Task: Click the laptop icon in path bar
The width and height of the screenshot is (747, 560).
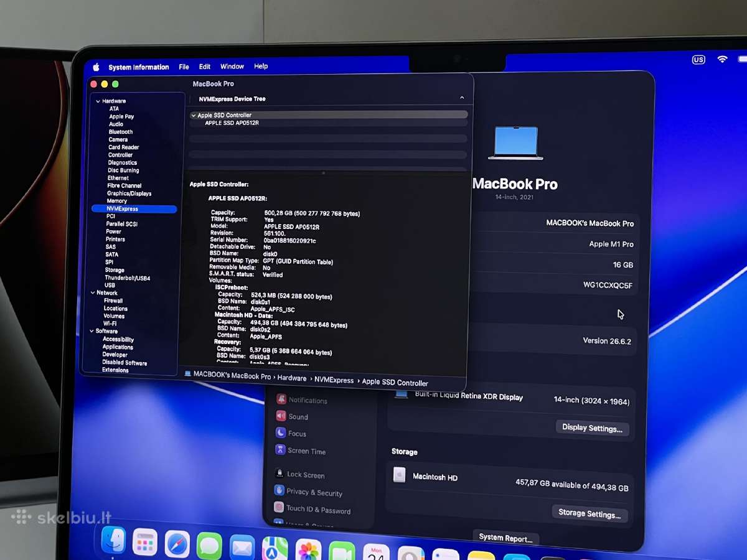Action: (188, 374)
